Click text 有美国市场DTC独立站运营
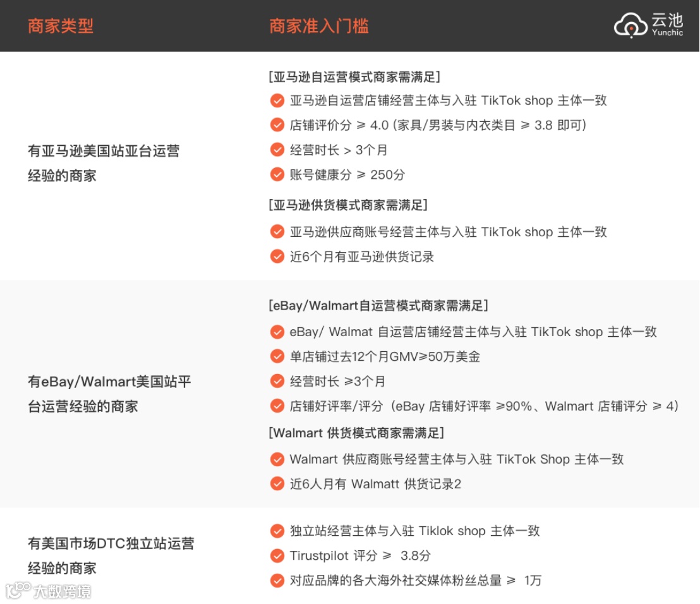Image resolution: width=700 pixels, height=604 pixels. pos(111,543)
